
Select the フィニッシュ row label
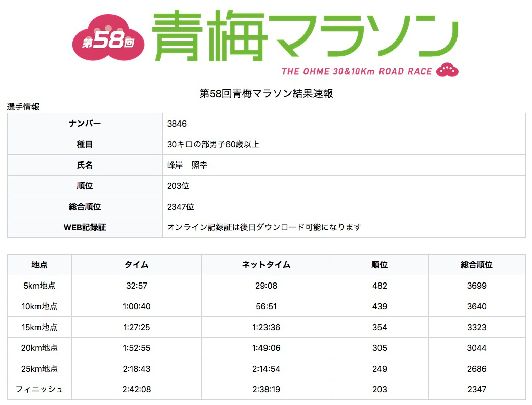click(40, 389)
